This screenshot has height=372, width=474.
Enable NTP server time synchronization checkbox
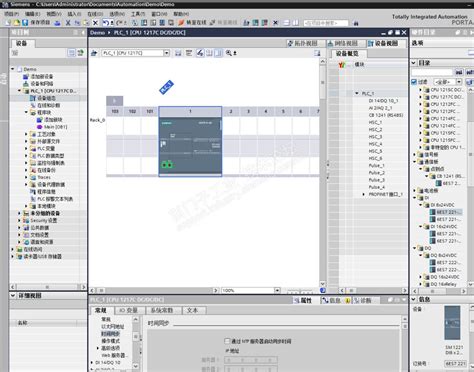click(x=227, y=341)
